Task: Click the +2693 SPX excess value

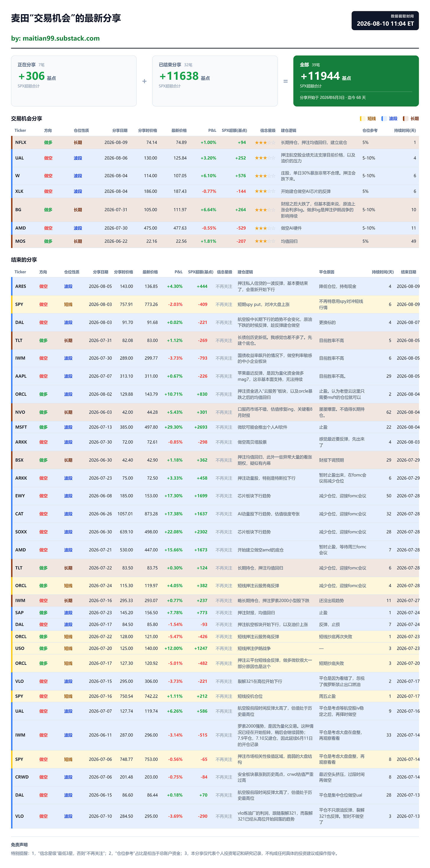Action: 201,427
